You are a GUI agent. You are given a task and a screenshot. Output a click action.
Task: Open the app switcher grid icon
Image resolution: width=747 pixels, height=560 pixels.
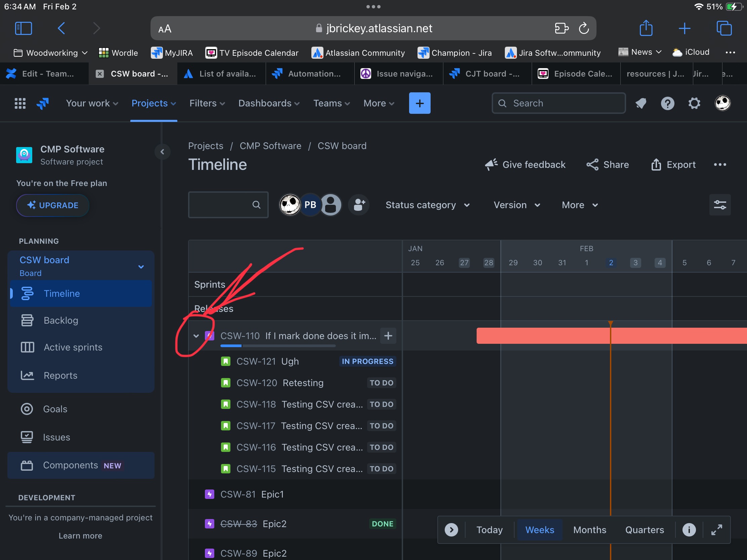point(19,103)
